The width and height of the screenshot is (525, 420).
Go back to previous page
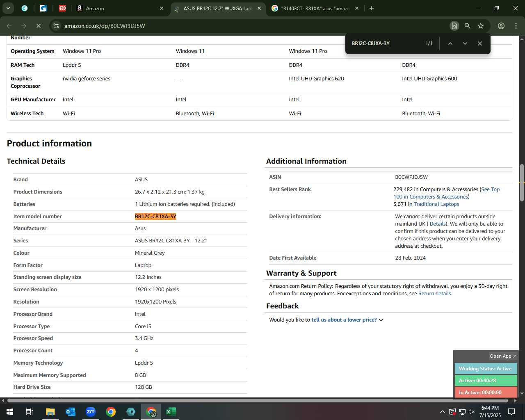(x=9, y=26)
